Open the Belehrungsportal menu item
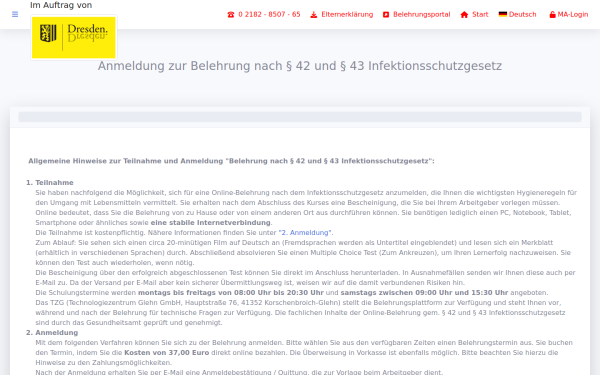The height and width of the screenshot is (375, 600). tap(421, 15)
